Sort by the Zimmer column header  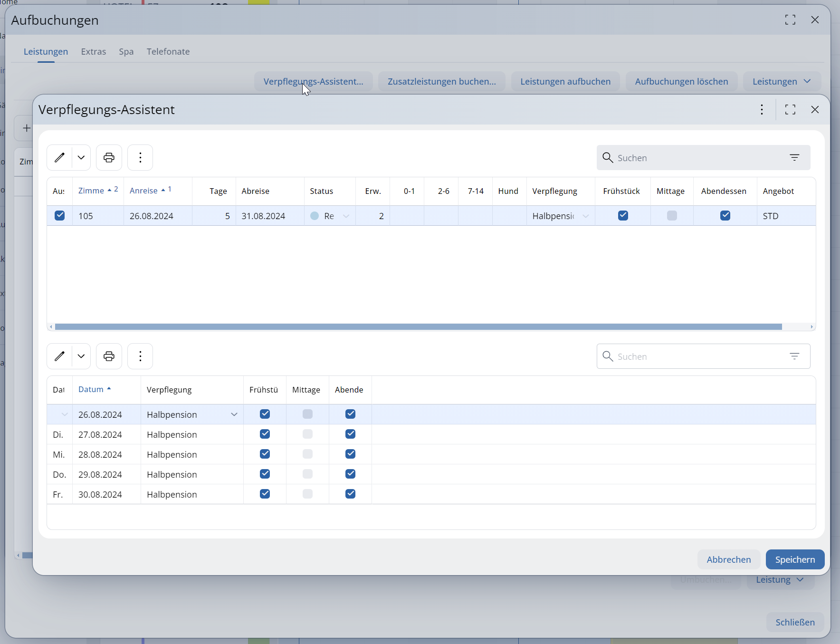coord(98,191)
